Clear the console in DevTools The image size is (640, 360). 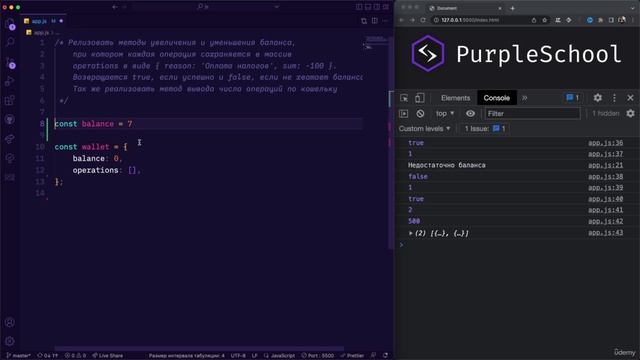420,113
